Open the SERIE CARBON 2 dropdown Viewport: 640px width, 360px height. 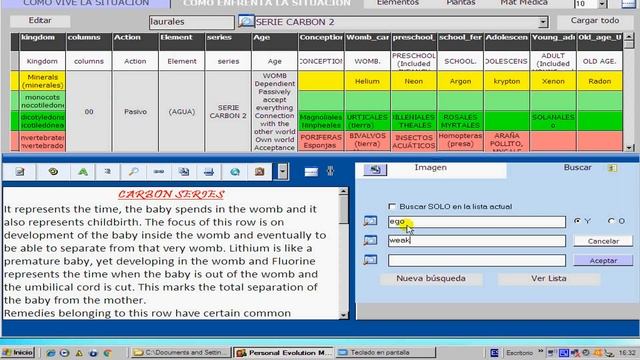(543, 22)
